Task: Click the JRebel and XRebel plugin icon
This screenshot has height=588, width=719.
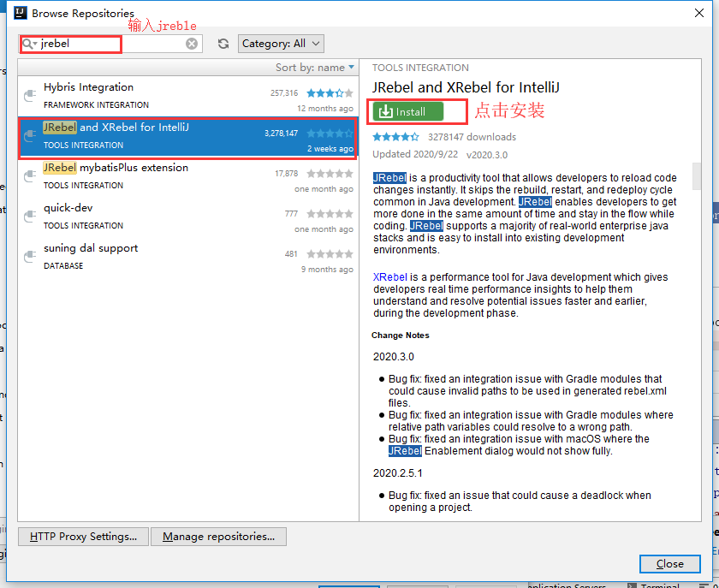Action: [x=30, y=136]
